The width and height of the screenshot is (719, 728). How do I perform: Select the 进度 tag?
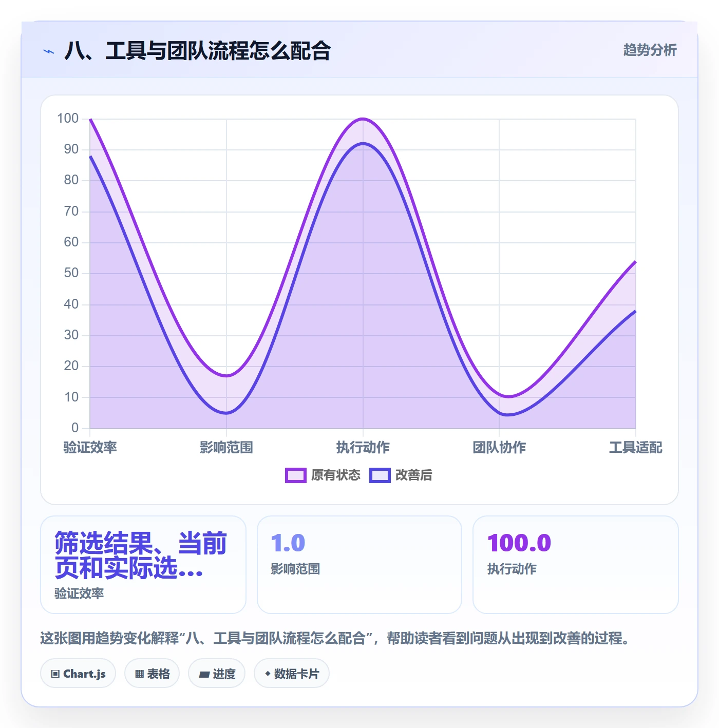217,674
